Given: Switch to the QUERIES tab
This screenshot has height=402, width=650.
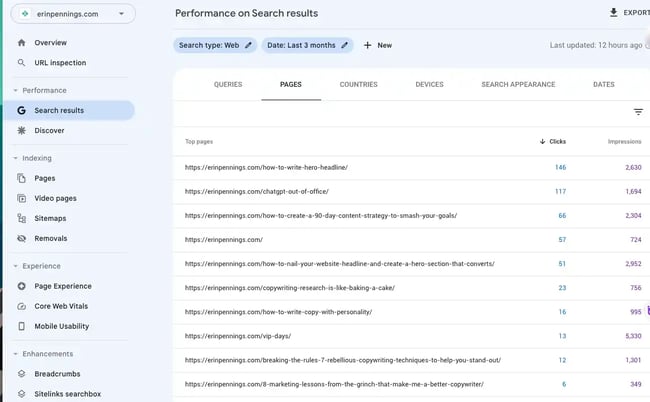Looking at the screenshot, I should 228,85.
